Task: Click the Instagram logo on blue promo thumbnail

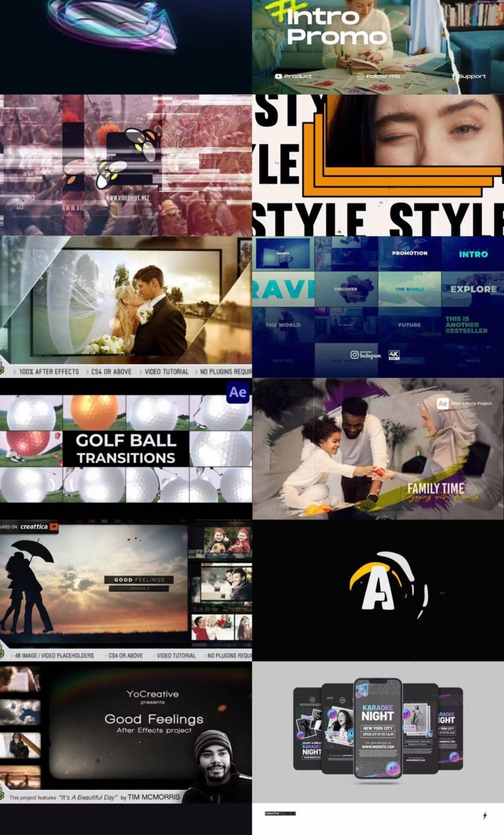Action: coord(366,355)
